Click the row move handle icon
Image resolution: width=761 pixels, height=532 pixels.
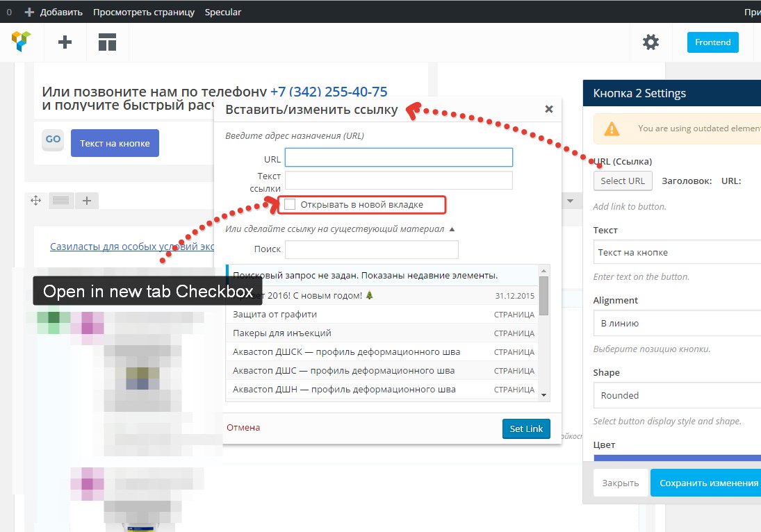pyautogui.click(x=36, y=200)
